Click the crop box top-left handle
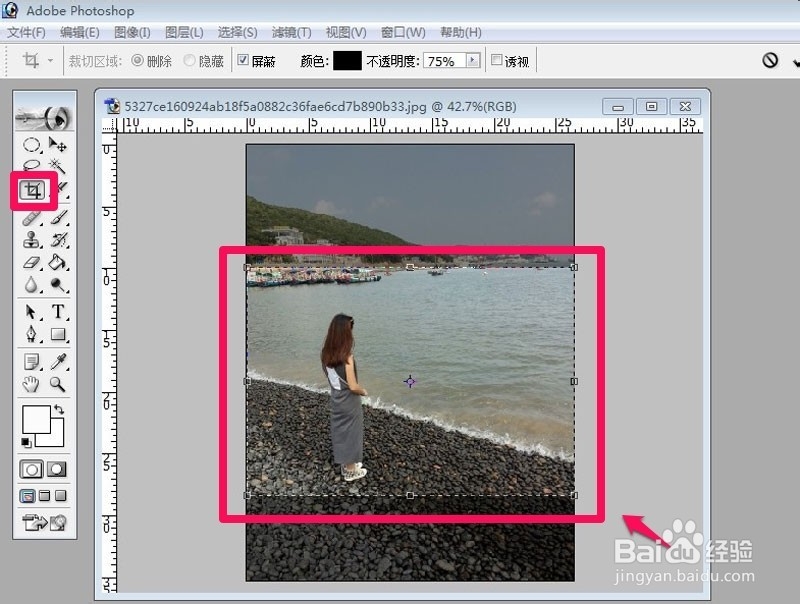 (x=247, y=267)
